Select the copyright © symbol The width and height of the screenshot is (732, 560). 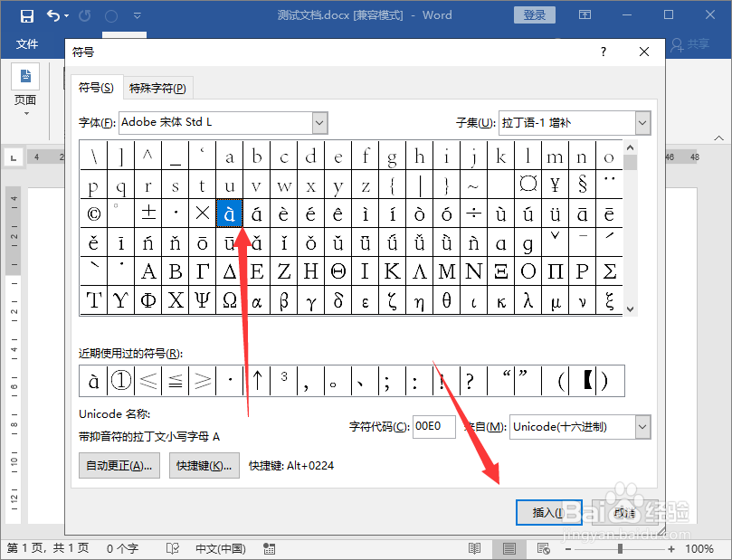pos(94,214)
